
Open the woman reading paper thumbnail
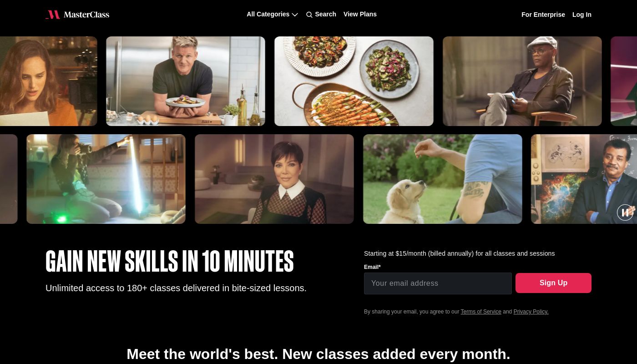click(x=49, y=81)
